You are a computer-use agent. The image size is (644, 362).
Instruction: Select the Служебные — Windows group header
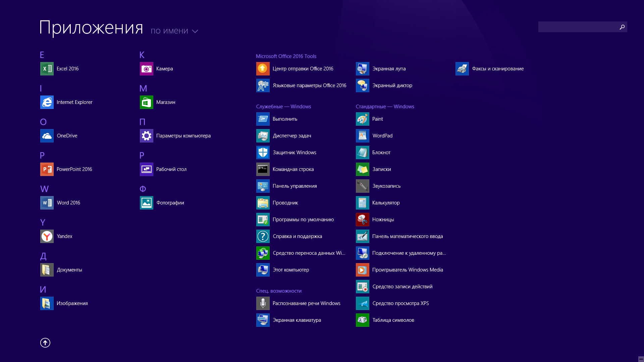(283, 107)
